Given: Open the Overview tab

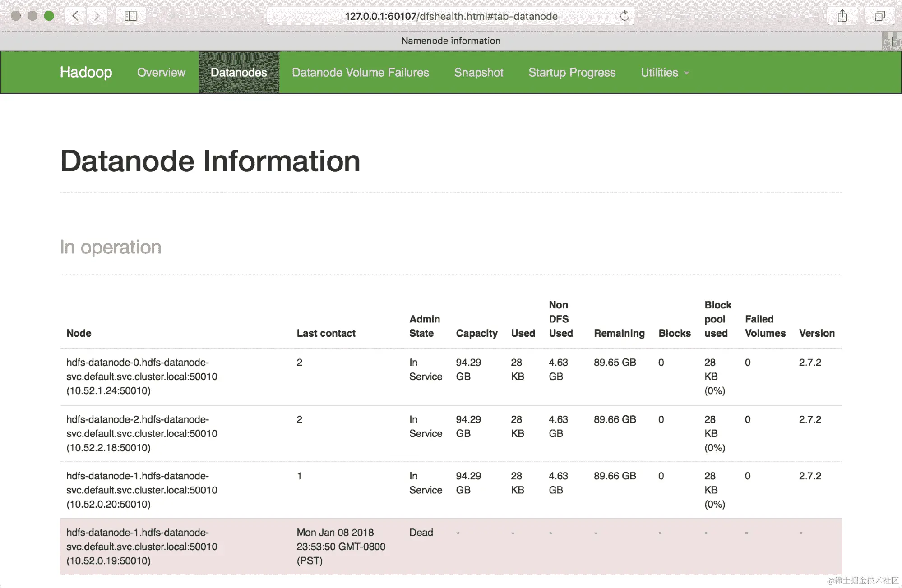Looking at the screenshot, I should [161, 73].
